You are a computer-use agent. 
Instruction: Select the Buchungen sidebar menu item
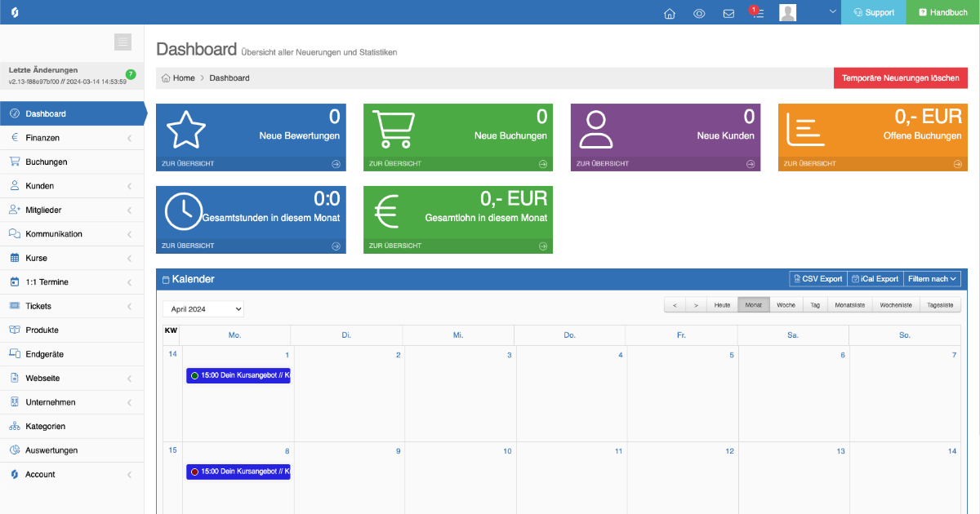[47, 162]
